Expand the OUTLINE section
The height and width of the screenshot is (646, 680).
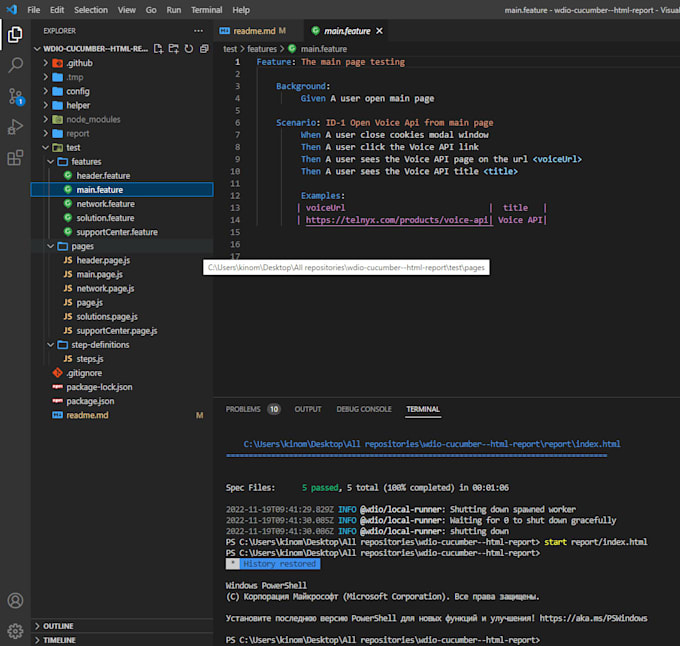click(x=122, y=626)
